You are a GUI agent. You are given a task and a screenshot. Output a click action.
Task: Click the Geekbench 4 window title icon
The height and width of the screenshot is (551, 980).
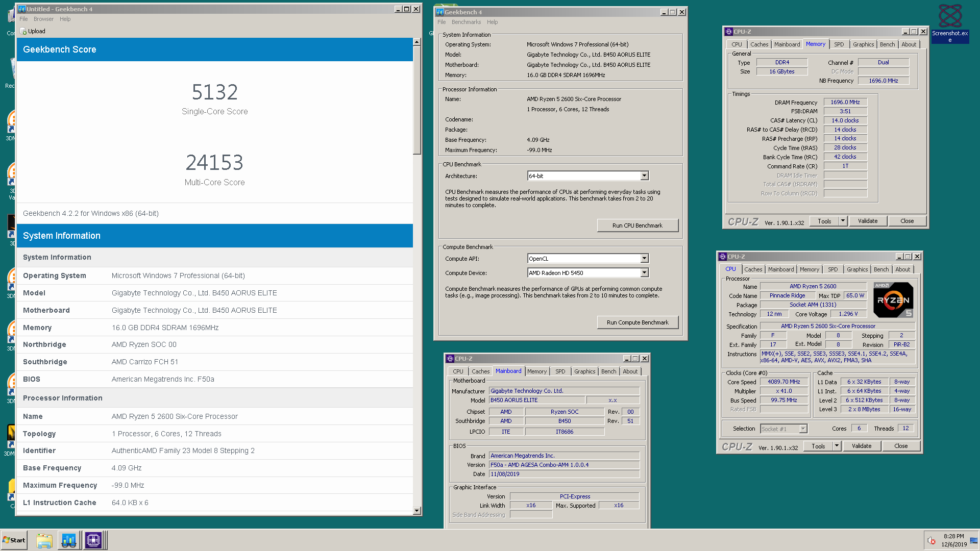(439, 12)
